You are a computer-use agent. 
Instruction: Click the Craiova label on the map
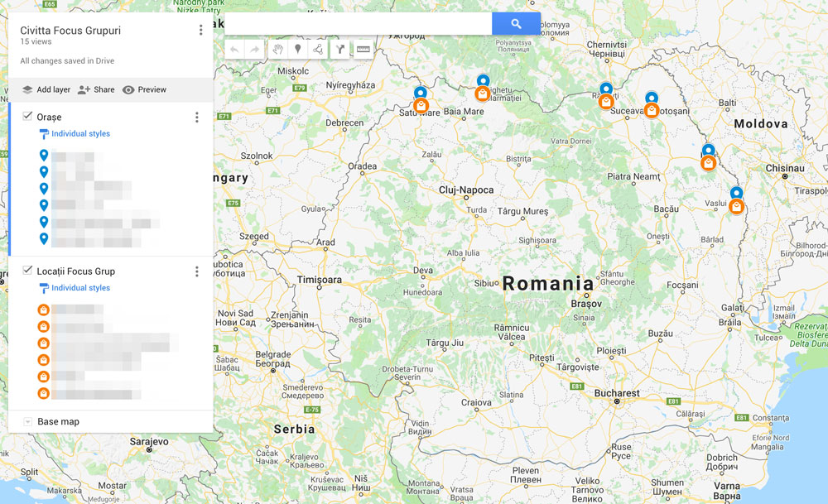pyautogui.click(x=476, y=403)
